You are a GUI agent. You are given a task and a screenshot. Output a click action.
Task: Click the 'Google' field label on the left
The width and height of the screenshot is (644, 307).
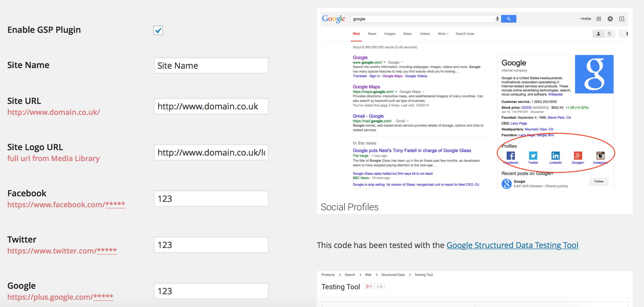(22, 286)
